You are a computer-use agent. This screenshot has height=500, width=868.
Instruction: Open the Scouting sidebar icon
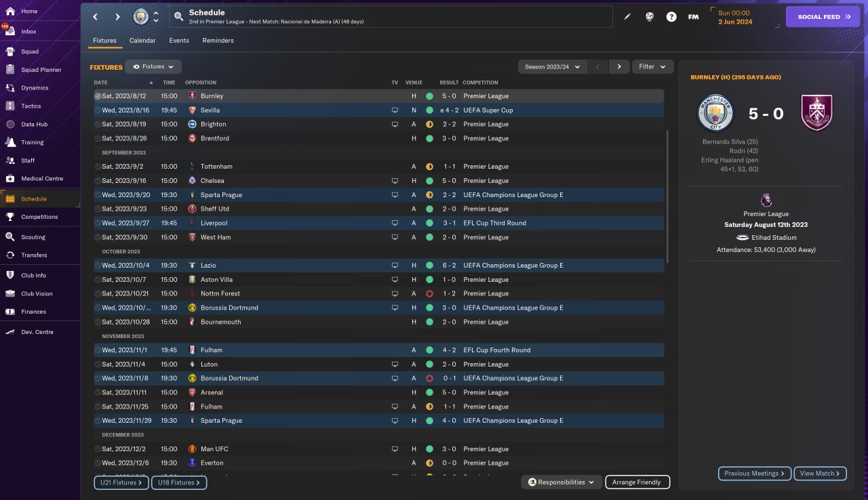(x=10, y=237)
